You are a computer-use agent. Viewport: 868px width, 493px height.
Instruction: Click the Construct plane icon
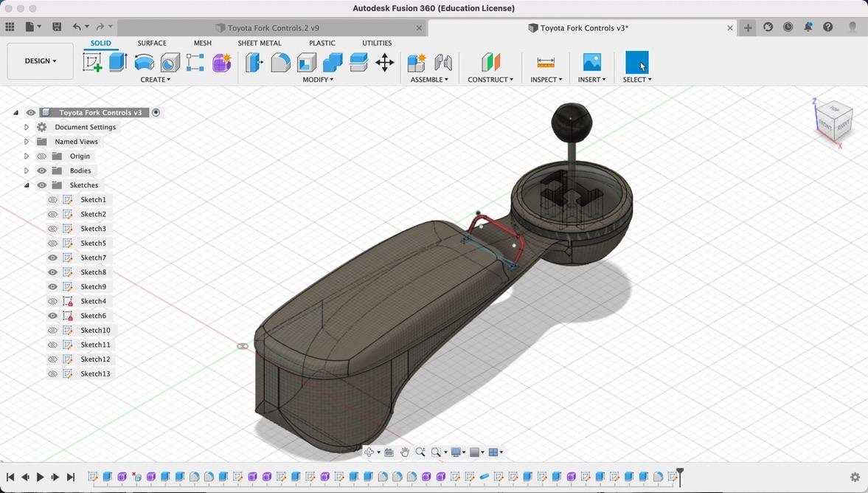(490, 63)
